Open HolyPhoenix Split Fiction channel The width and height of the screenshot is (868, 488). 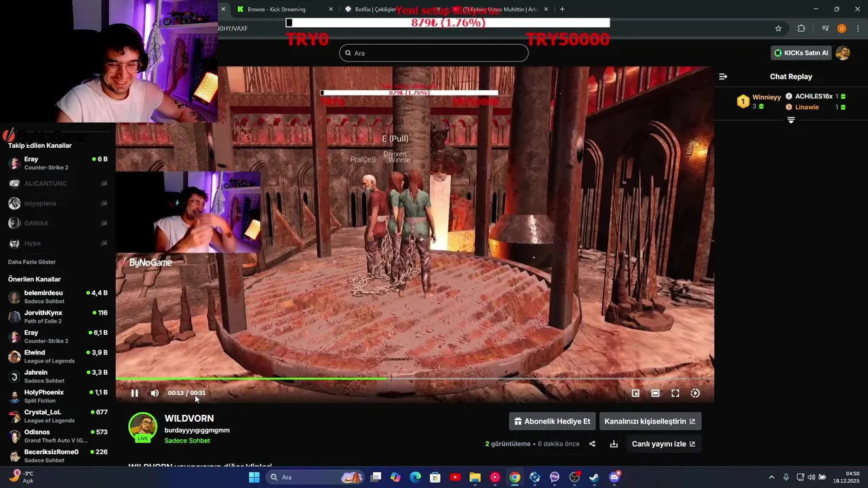pyautogui.click(x=58, y=396)
